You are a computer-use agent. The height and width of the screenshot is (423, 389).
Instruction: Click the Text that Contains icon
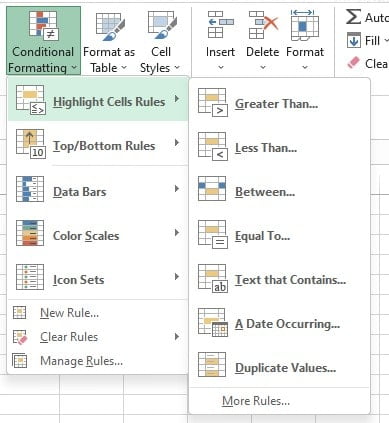click(x=213, y=279)
